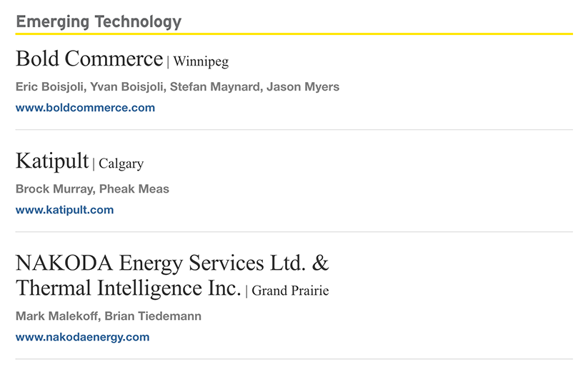The width and height of the screenshot is (588, 374).
Task: Click the yellow divider under Emerging Technology
Action: pyautogui.click(x=294, y=34)
